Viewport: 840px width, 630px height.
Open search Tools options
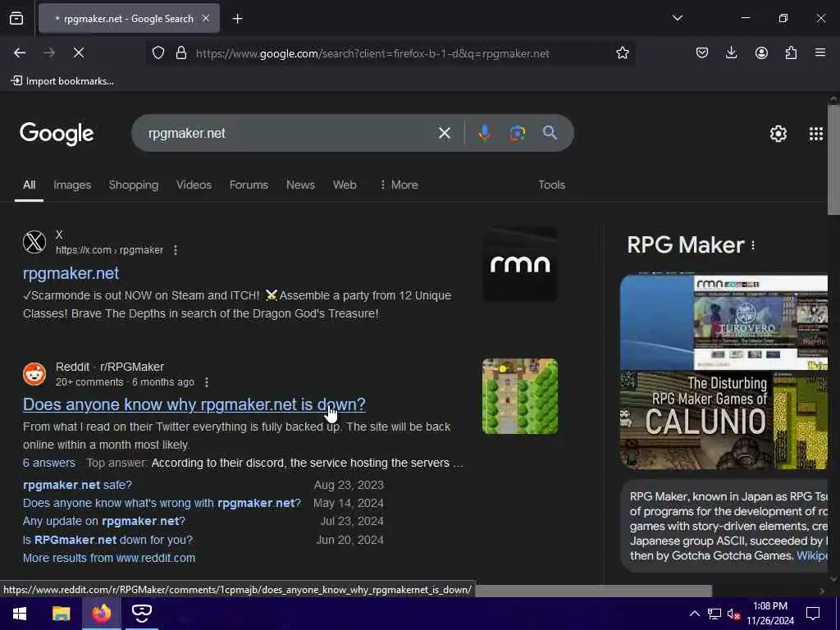click(551, 185)
